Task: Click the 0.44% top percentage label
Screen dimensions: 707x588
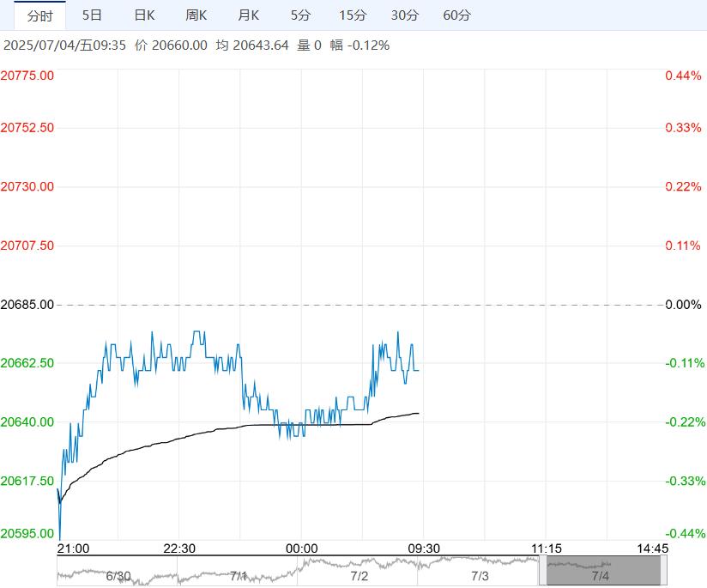Action: [x=683, y=76]
